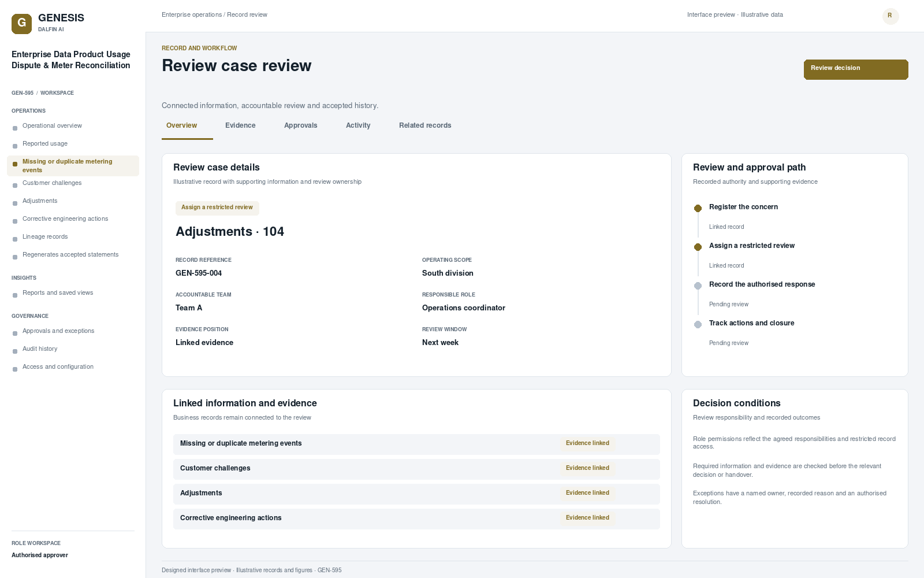Image resolution: width=924 pixels, height=578 pixels.
Task: Switch to the Evidence tab
Action: pos(240,126)
